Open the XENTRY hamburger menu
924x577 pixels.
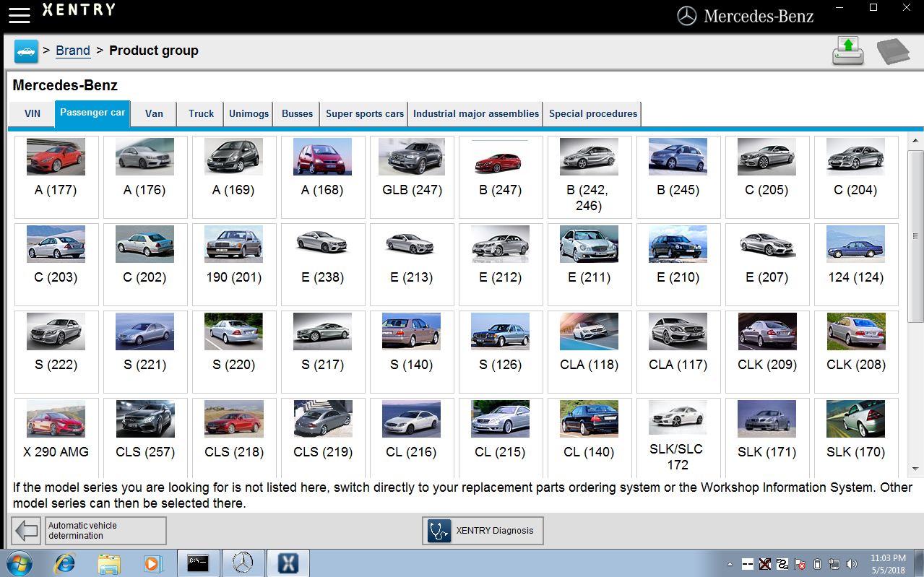coord(19,14)
